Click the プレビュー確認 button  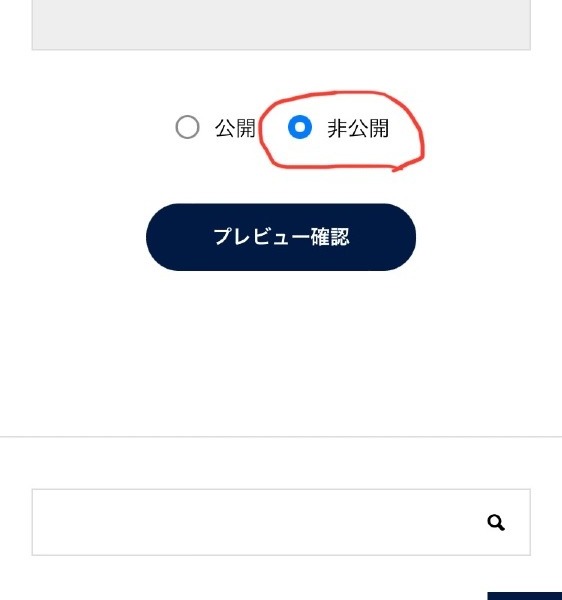(281, 237)
